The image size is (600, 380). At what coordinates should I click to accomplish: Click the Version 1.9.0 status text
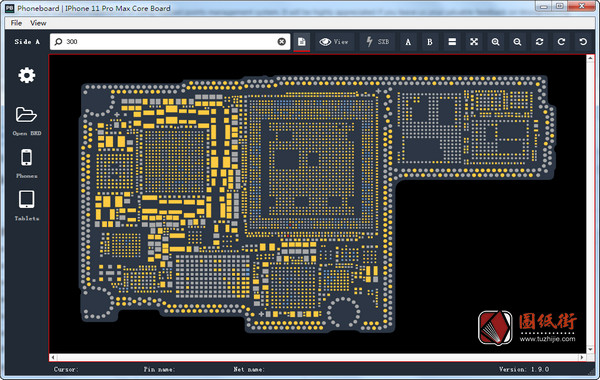tap(524, 369)
